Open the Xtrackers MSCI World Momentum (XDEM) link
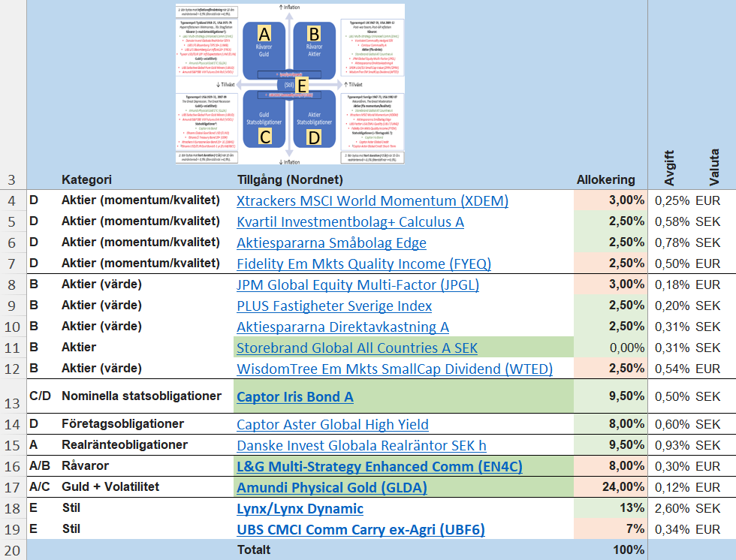Image resolution: width=736 pixels, height=560 pixels. coord(373,200)
